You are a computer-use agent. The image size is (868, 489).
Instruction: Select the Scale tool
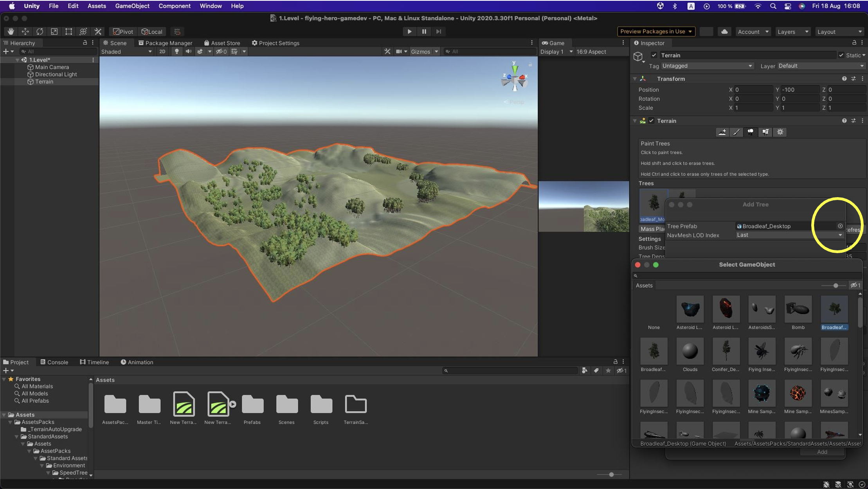54,31
